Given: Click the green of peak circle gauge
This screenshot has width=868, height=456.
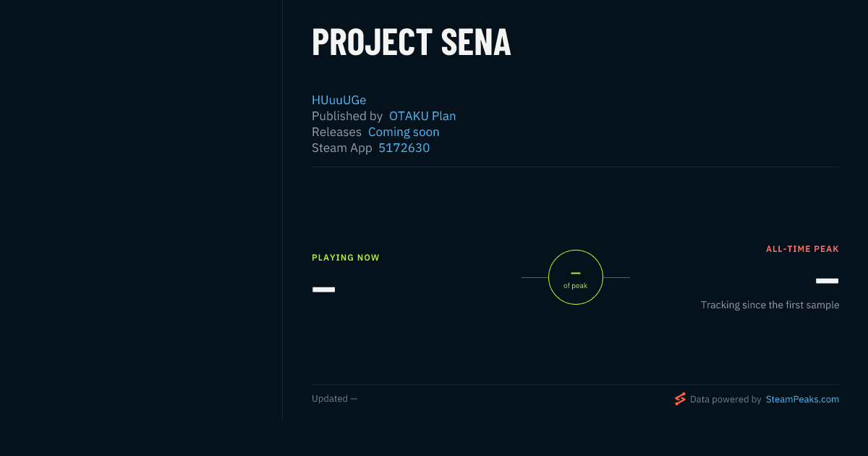Looking at the screenshot, I should (576, 277).
